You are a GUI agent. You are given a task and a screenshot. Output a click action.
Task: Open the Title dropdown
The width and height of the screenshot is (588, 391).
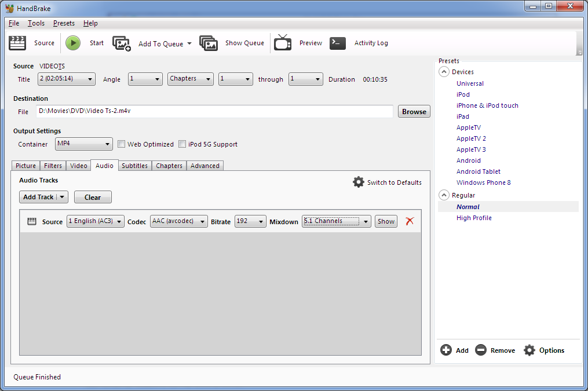(67, 79)
